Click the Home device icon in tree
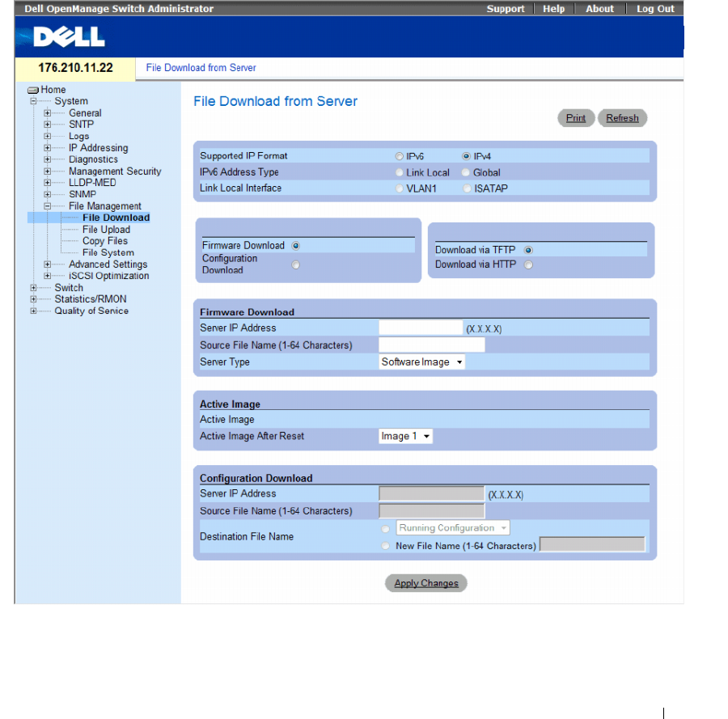 coord(33,90)
